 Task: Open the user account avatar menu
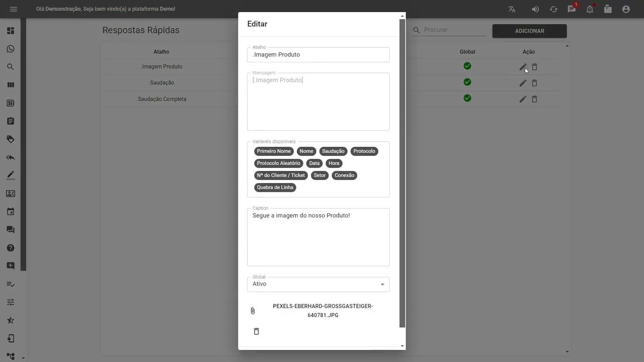(x=626, y=9)
